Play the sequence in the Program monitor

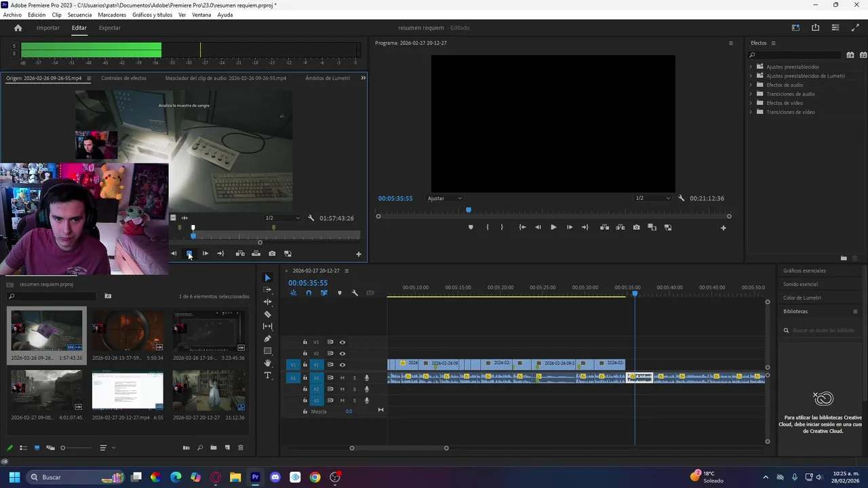click(553, 227)
